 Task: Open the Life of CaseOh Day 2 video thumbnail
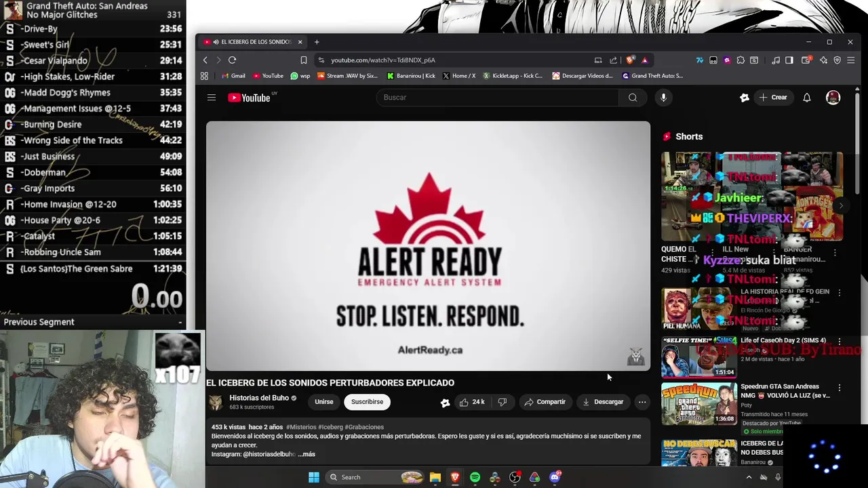click(699, 357)
